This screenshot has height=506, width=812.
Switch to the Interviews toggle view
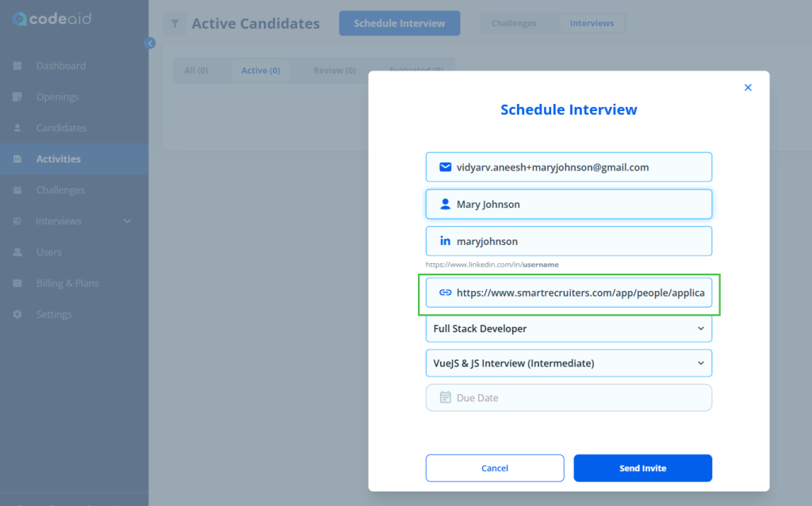[592, 24]
